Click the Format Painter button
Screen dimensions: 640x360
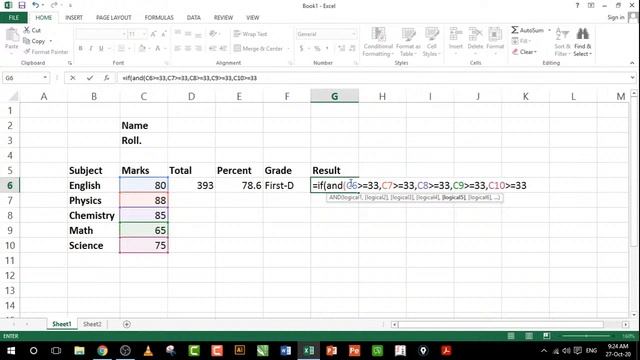pos(46,52)
